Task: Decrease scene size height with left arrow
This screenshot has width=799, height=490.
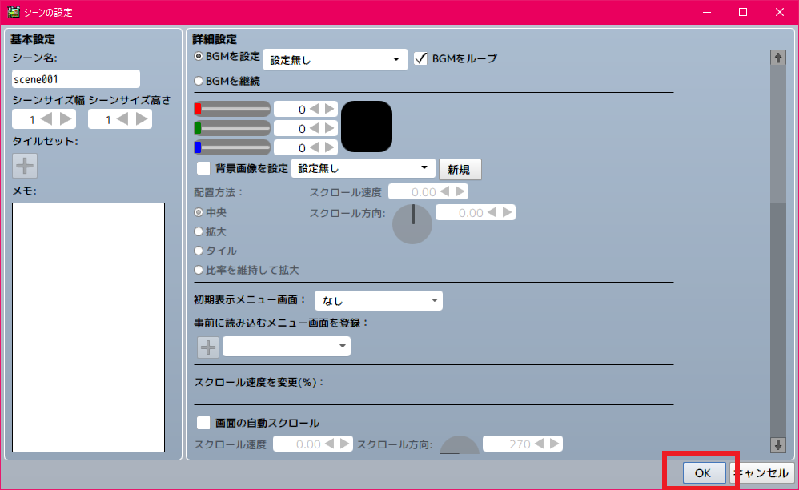Action: 122,119
